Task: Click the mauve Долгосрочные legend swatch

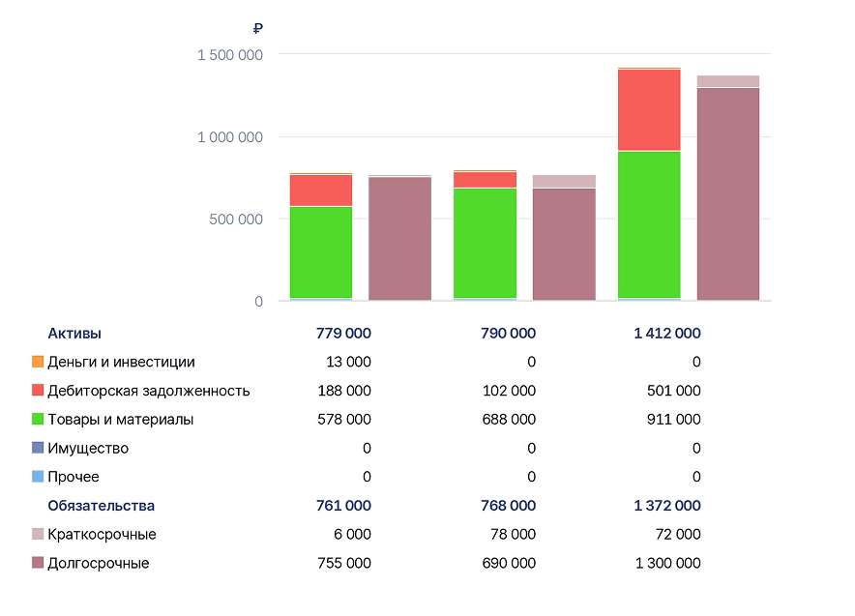Action: [38, 563]
